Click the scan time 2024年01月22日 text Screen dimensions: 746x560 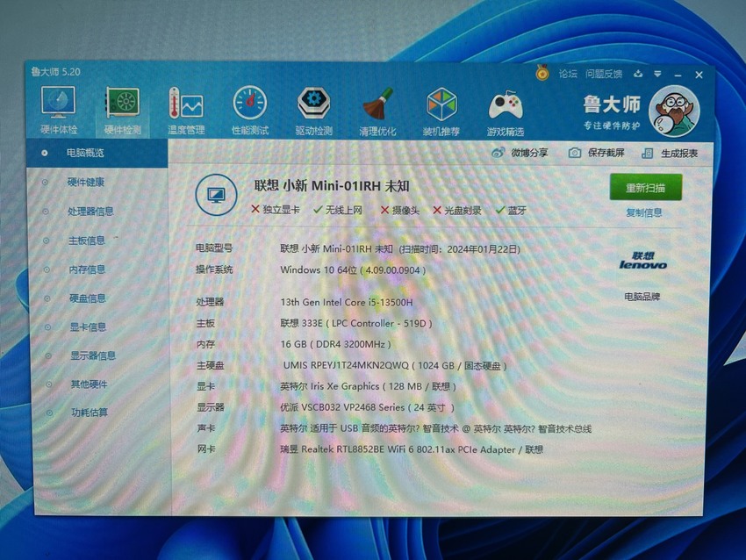[460, 248]
